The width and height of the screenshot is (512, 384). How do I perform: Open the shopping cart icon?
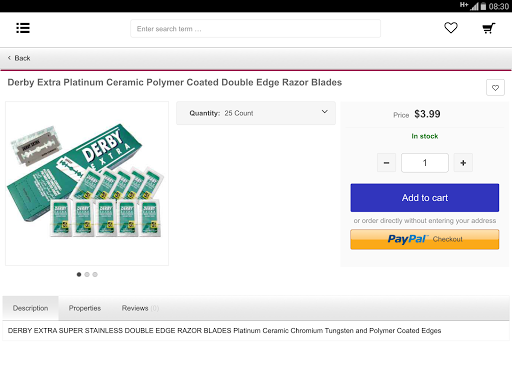(489, 28)
